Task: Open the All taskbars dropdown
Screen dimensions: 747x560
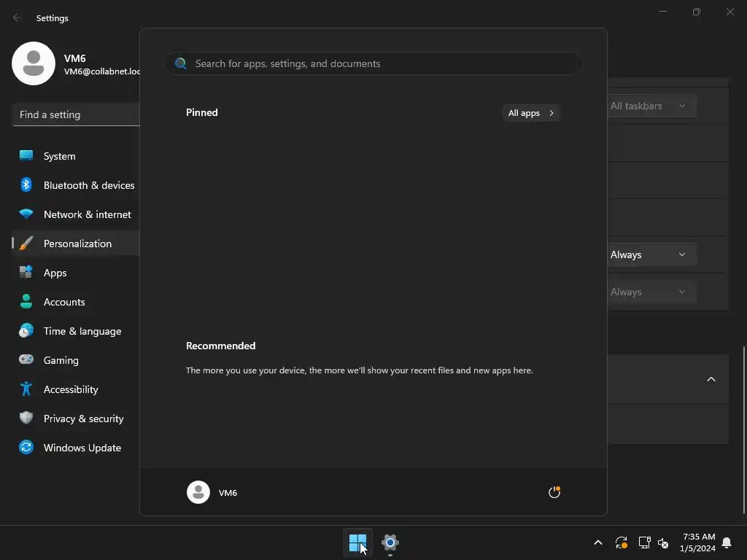Action: (x=651, y=106)
